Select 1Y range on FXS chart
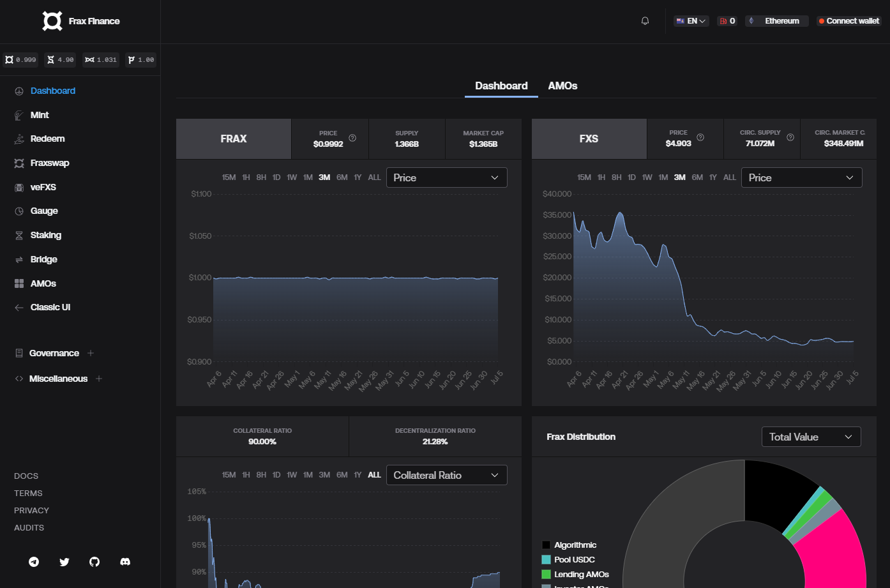 [x=713, y=177]
